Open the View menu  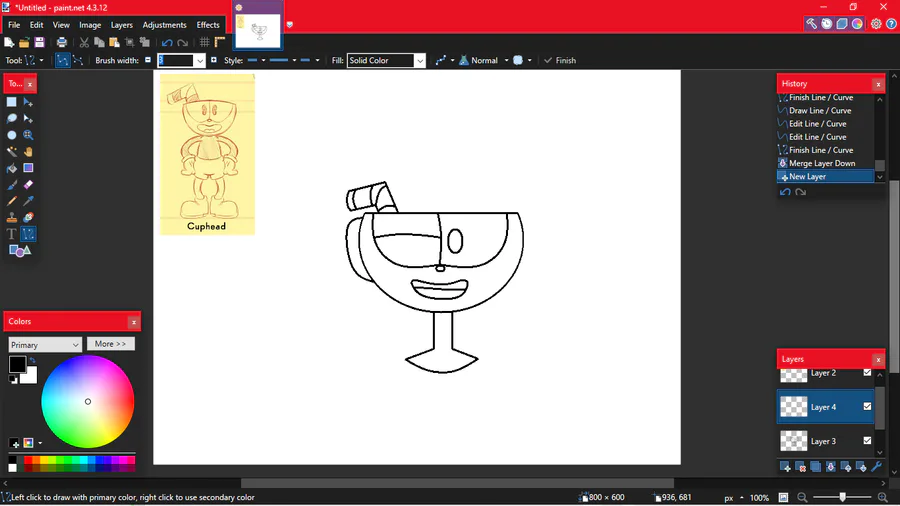pos(61,25)
